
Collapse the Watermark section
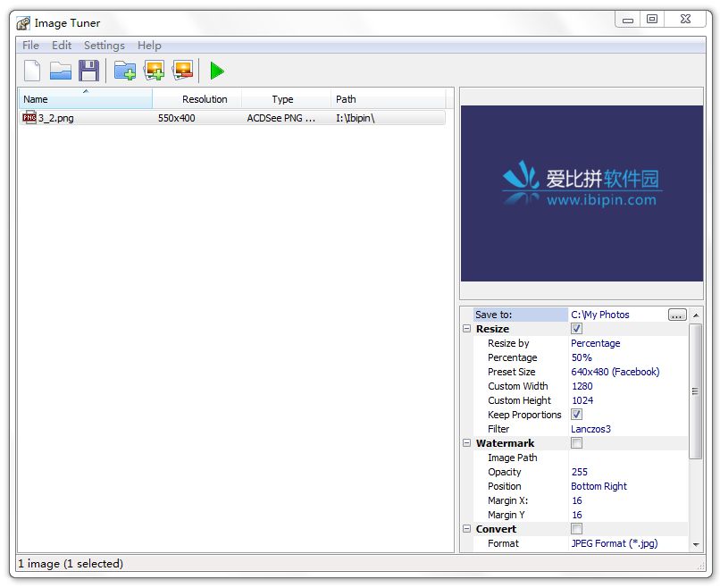tap(466, 443)
